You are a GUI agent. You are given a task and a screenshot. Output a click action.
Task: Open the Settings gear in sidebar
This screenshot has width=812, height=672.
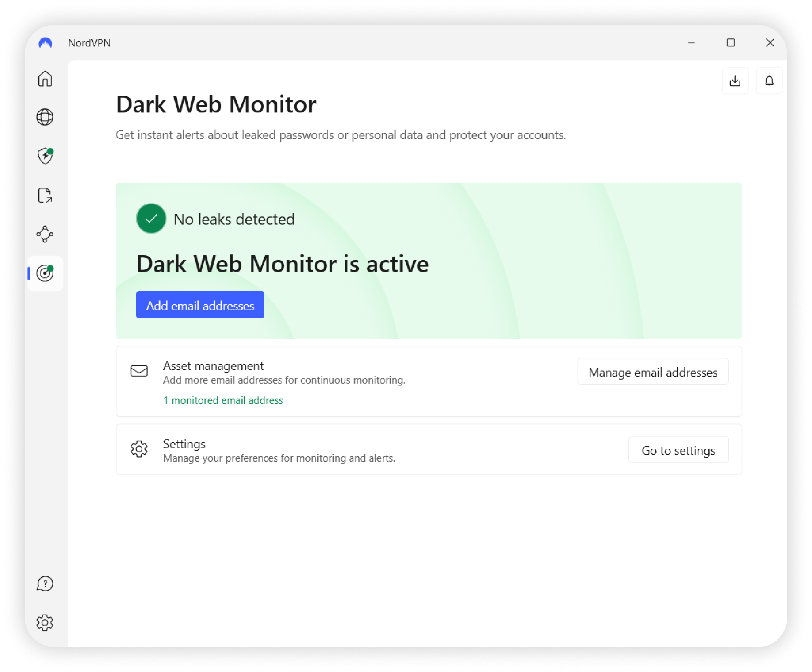tap(45, 623)
